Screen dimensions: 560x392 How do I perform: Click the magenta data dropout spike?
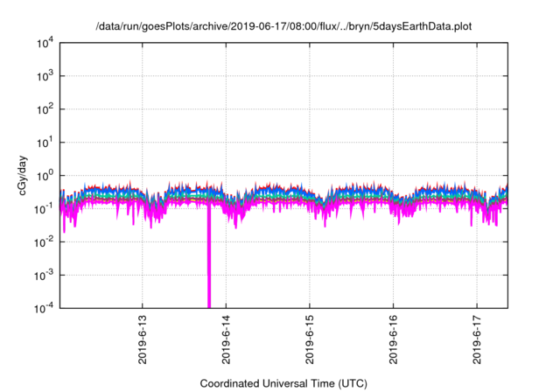209,255
